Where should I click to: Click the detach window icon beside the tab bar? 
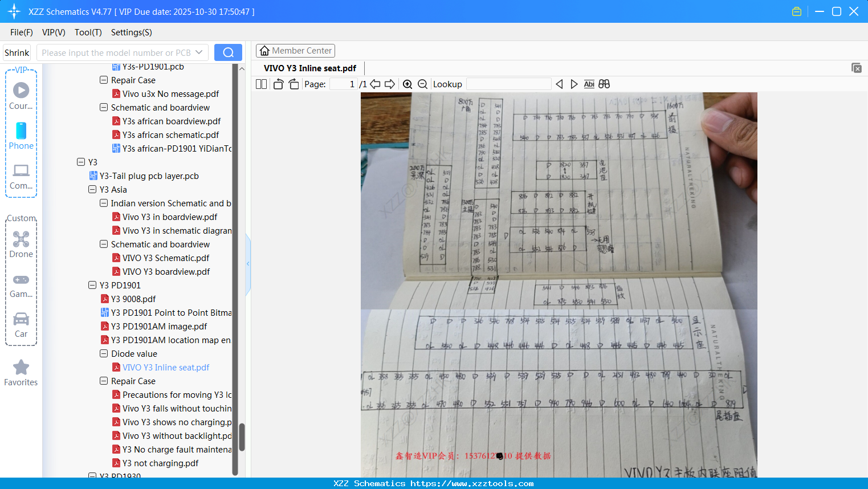tap(857, 68)
